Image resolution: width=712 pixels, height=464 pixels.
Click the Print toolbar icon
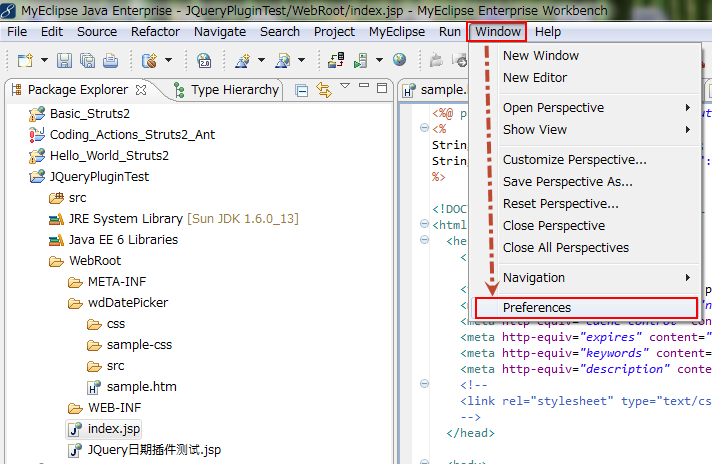click(110, 60)
